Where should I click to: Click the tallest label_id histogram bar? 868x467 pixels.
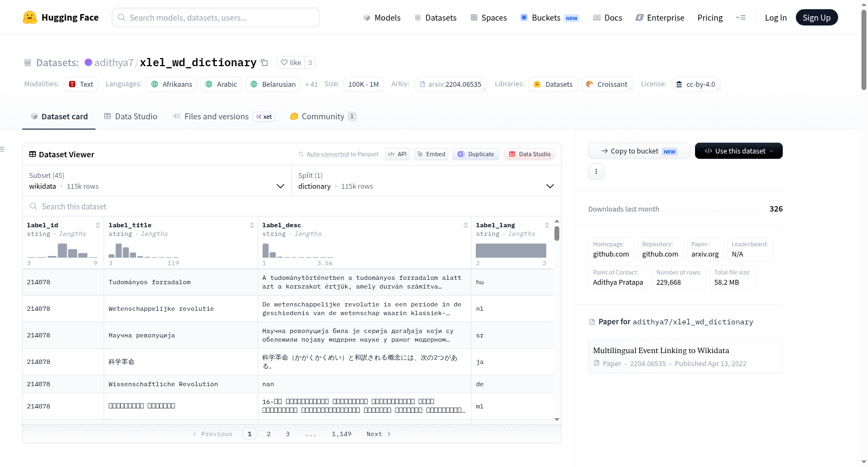coord(62,251)
